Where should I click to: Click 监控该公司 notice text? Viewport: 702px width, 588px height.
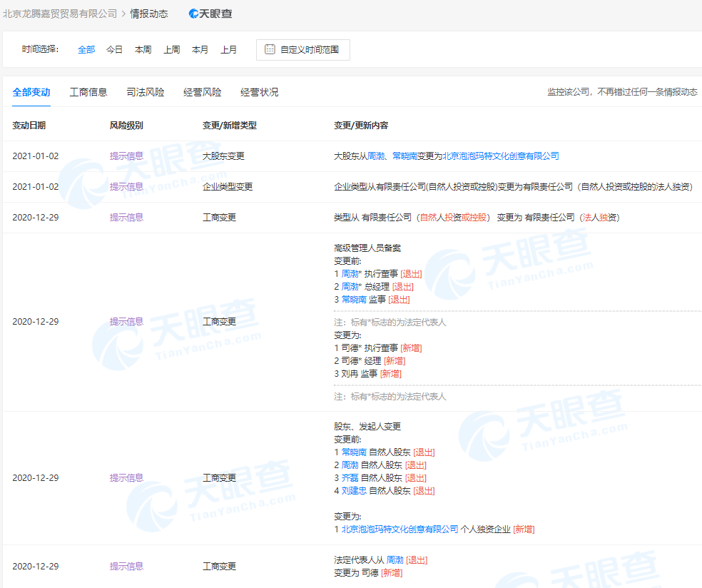[x=622, y=92]
